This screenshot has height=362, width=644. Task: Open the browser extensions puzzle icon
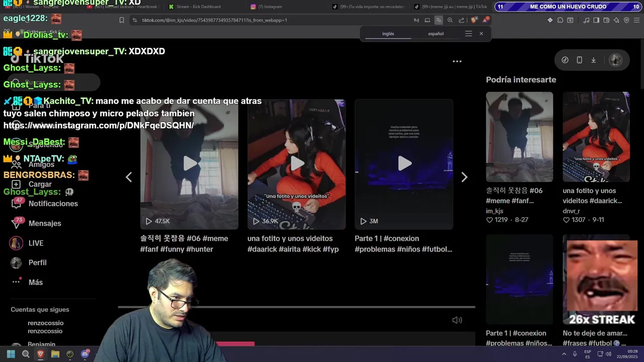(x=560, y=20)
